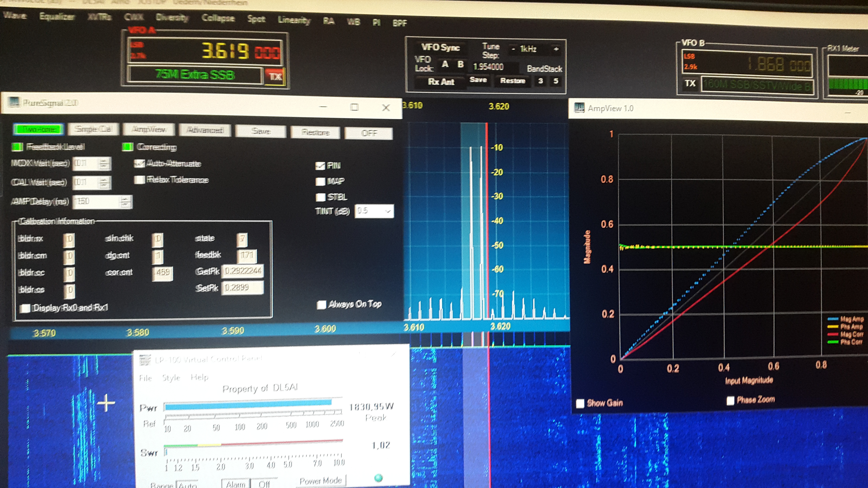Click the BPF menu item
Viewport: 868px width, 488px height.
tap(400, 23)
